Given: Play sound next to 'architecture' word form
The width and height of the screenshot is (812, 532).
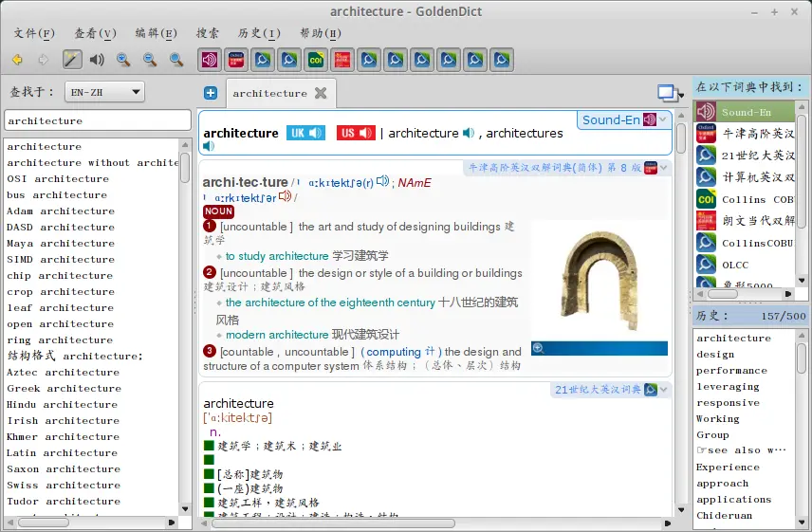Looking at the screenshot, I should coord(469,133).
